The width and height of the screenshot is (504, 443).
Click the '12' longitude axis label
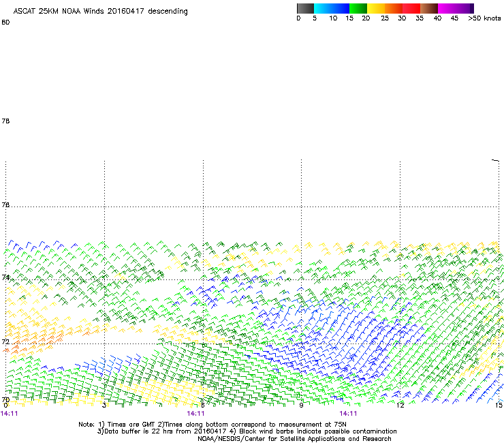tap(400, 406)
